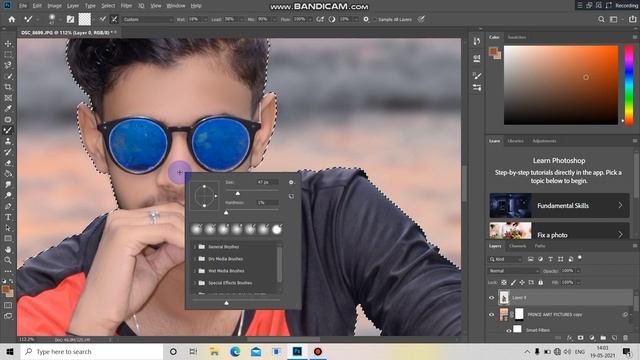Open the Fix a photo tutorial

560,231
